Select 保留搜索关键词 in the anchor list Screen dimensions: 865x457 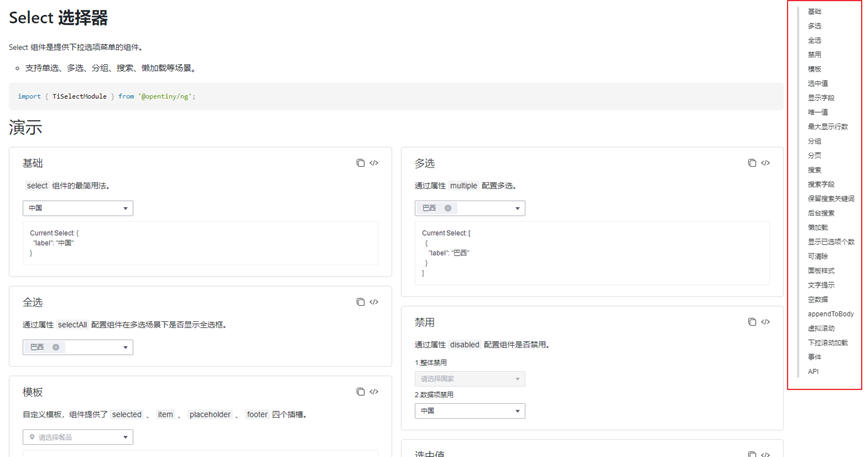pyautogui.click(x=831, y=199)
